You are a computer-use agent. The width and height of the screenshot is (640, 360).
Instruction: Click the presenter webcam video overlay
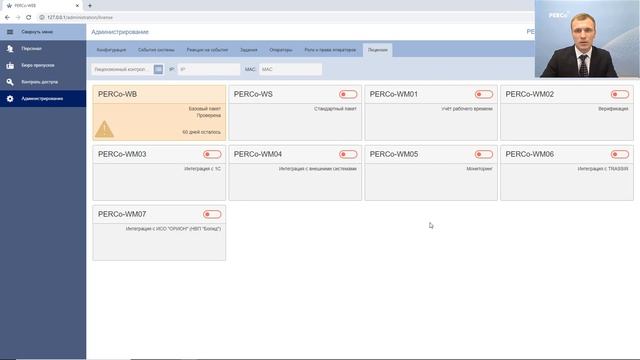tap(587, 39)
